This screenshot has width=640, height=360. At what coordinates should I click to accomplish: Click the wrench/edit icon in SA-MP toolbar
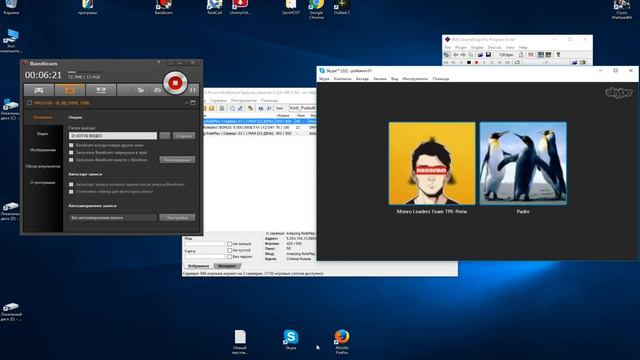250,108
